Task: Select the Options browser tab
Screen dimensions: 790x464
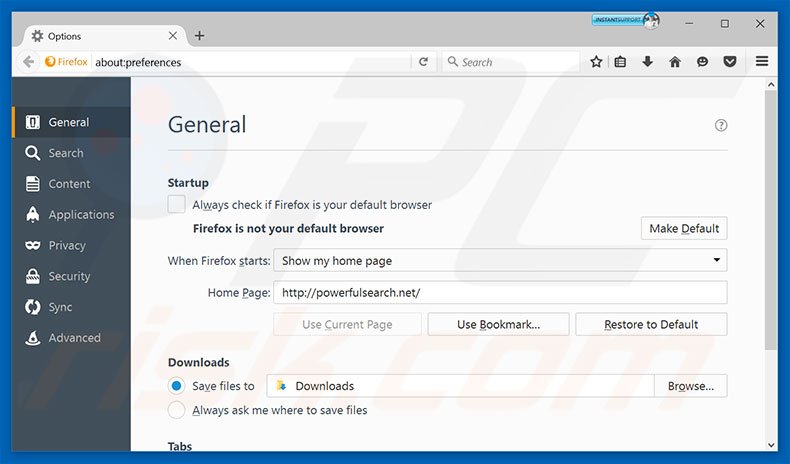Action: [105, 36]
